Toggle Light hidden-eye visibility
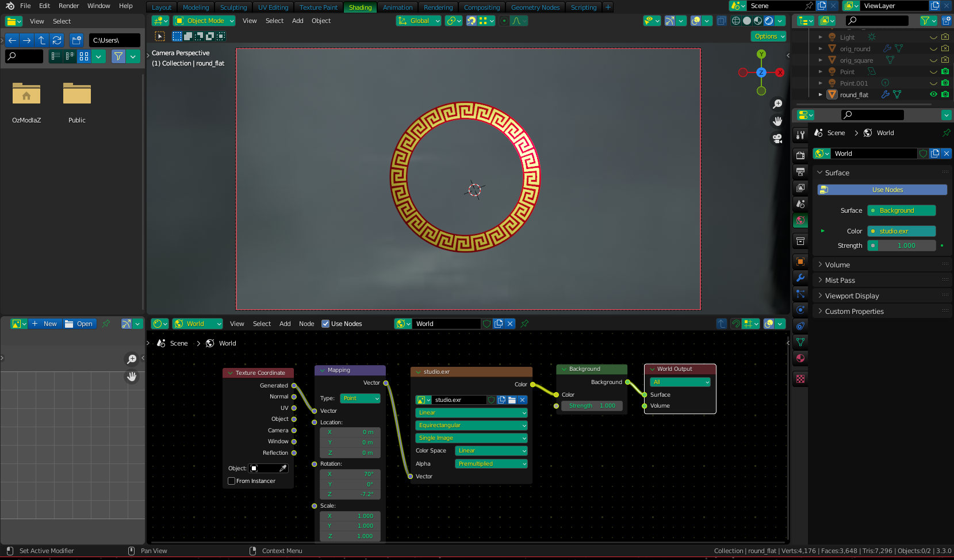Image resolution: width=954 pixels, height=560 pixels. click(x=933, y=37)
